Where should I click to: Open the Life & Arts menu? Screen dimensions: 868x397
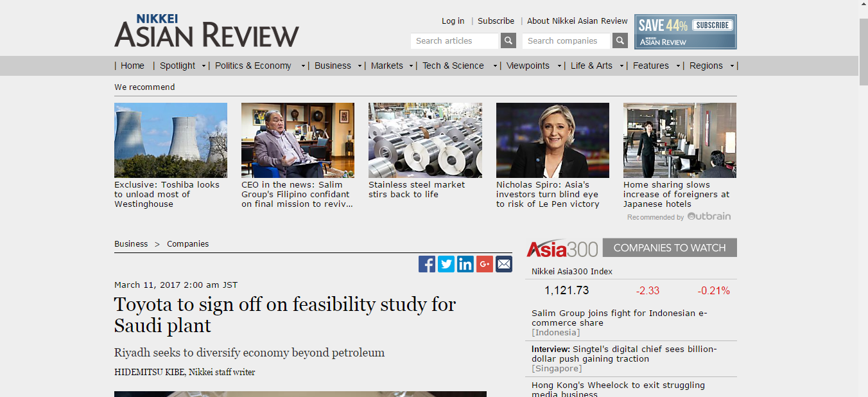click(x=591, y=66)
